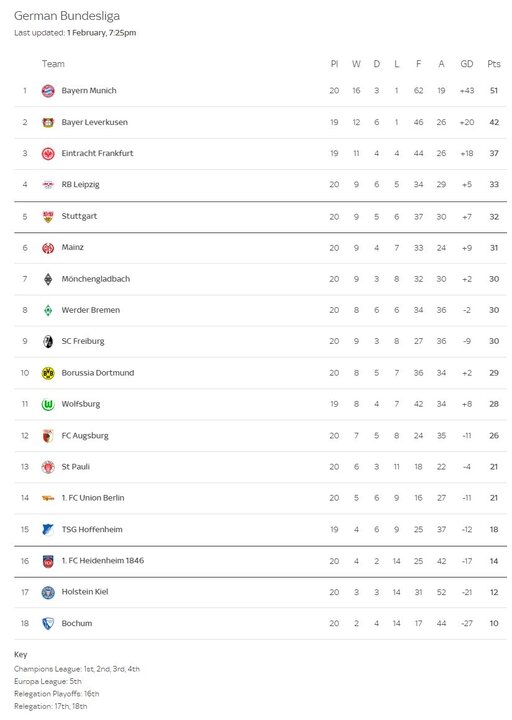The width and height of the screenshot is (512, 720).
Task: Click the Stuttgart club crest
Action: [x=48, y=216]
